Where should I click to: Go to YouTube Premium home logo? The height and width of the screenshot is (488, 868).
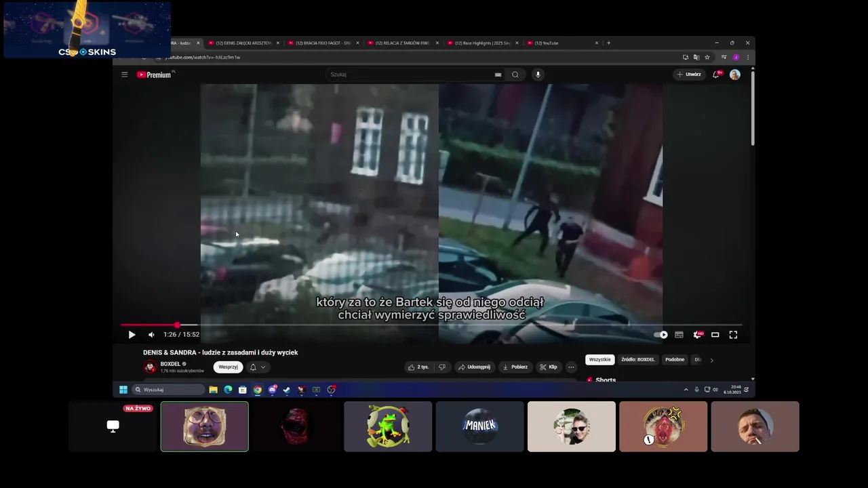click(x=155, y=75)
